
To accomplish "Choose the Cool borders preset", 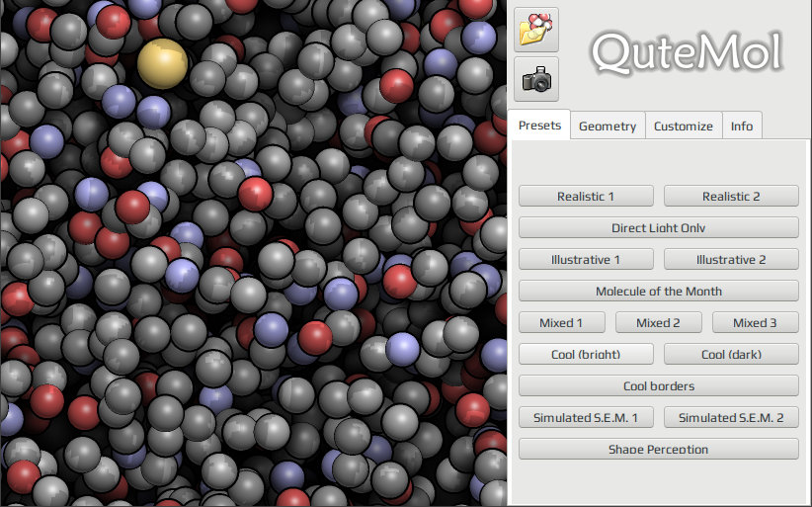I will coord(658,385).
